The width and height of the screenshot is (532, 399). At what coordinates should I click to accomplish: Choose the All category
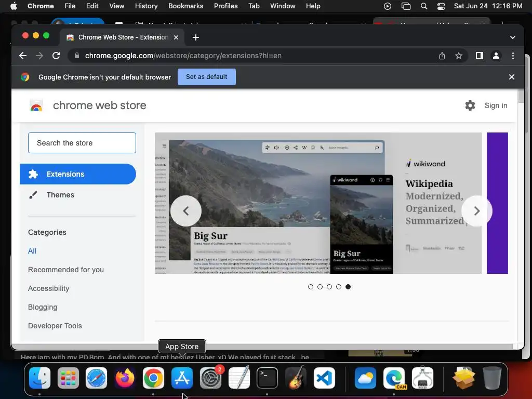pyautogui.click(x=32, y=251)
